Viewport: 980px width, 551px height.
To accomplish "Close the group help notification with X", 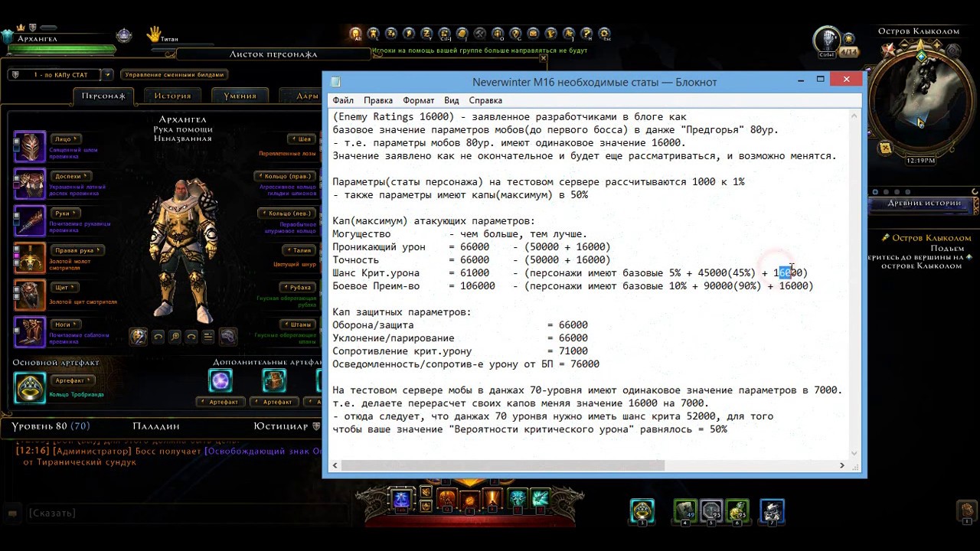I will click(x=544, y=58).
